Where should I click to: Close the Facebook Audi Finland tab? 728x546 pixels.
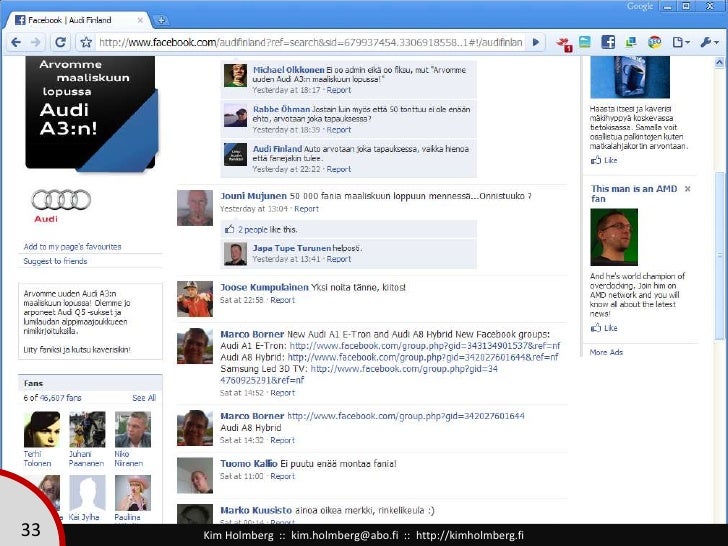pos(140,20)
